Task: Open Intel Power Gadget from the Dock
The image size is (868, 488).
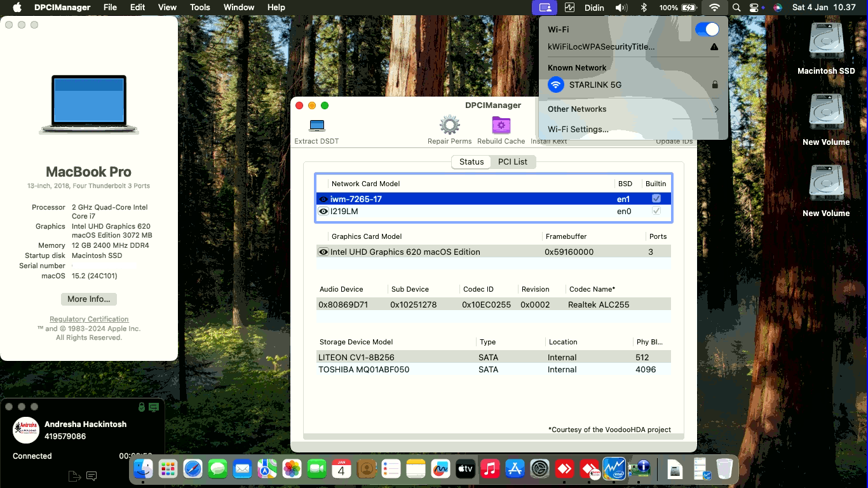Action: pos(614,469)
